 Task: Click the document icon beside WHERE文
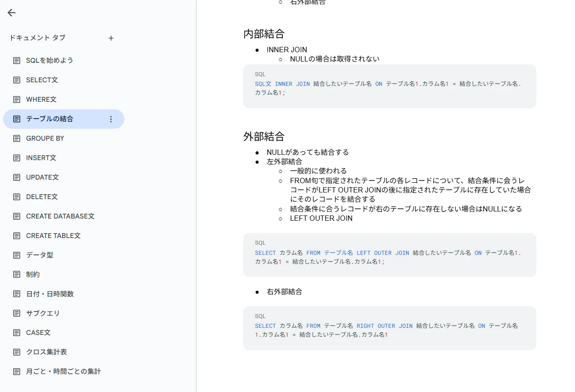point(17,100)
